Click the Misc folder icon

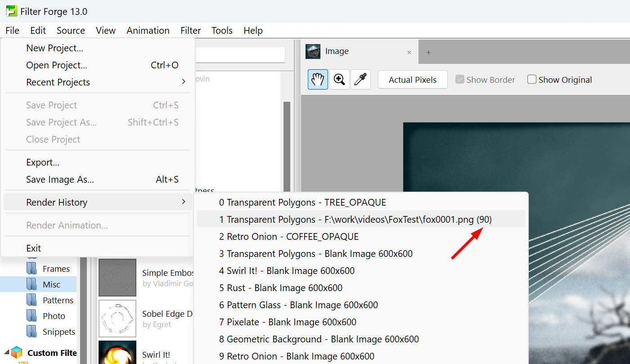tap(31, 284)
